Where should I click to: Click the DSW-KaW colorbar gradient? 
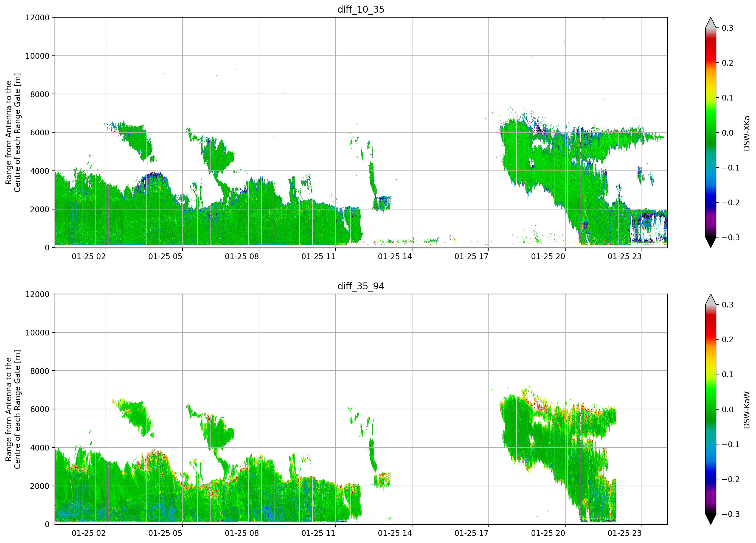(711, 409)
